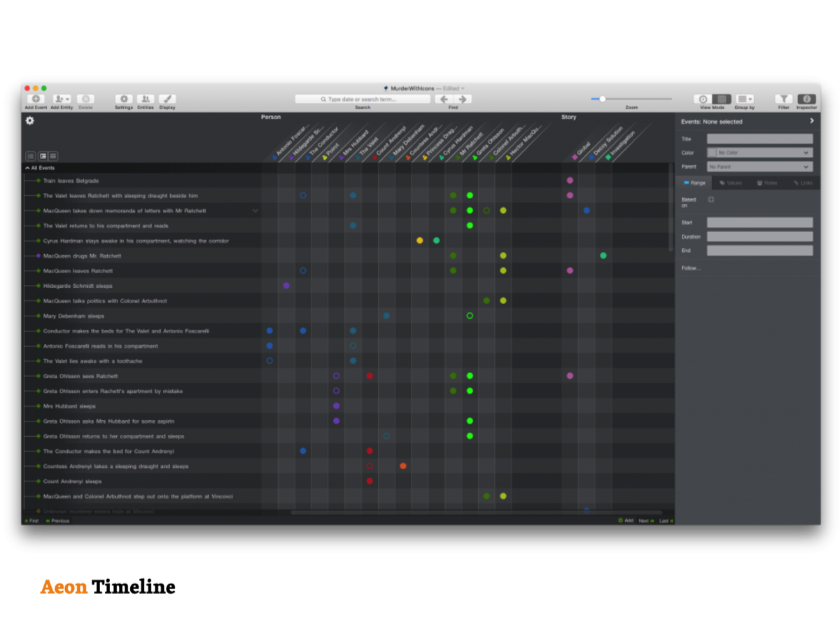840x626 pixels.
Task: Open the Color dropdown in Inspector
Action: pos(759,153)
